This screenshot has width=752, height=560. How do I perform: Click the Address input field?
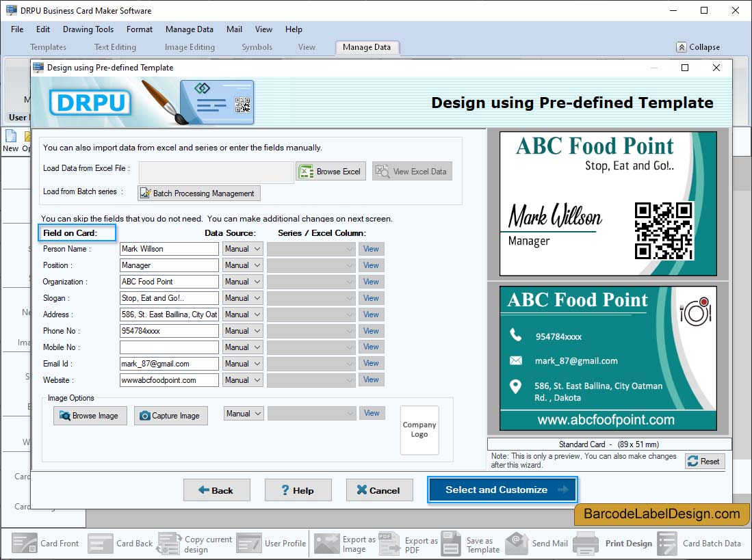point(169,315)
